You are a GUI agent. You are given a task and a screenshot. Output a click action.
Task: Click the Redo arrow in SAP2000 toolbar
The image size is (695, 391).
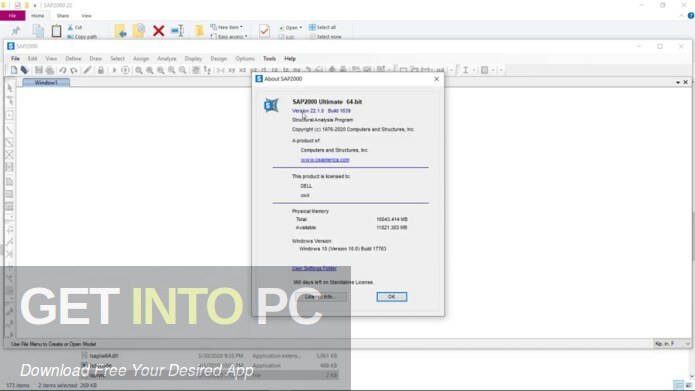point(74,70)
